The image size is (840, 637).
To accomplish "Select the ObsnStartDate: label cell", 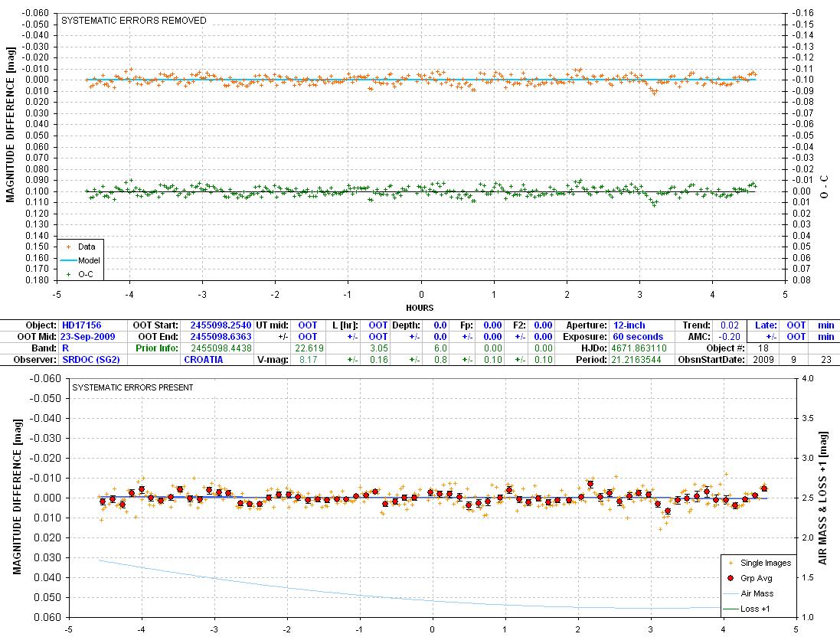I will click(711, 360).
